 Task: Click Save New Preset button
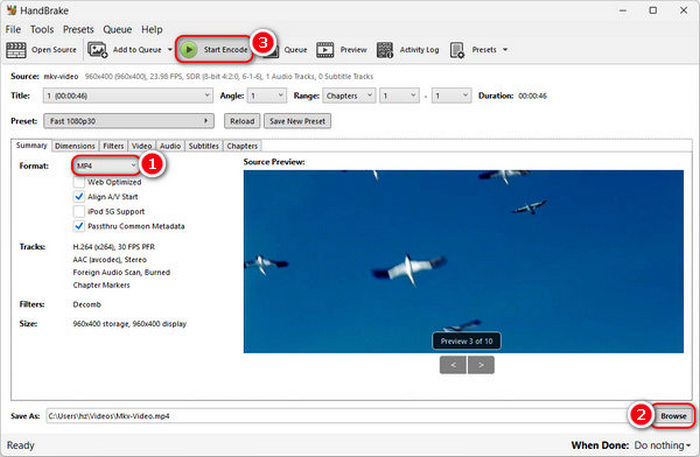click(297, 120)
